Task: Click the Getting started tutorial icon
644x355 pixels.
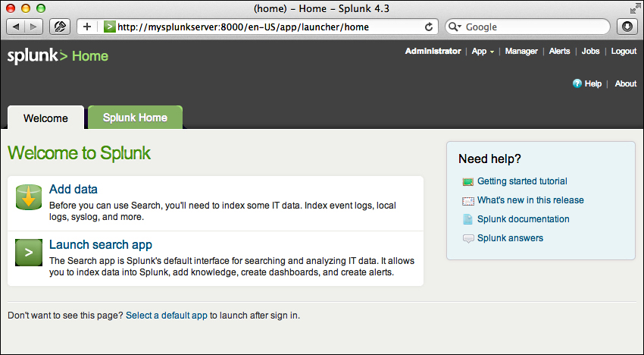Action: (x=467, y=181)
